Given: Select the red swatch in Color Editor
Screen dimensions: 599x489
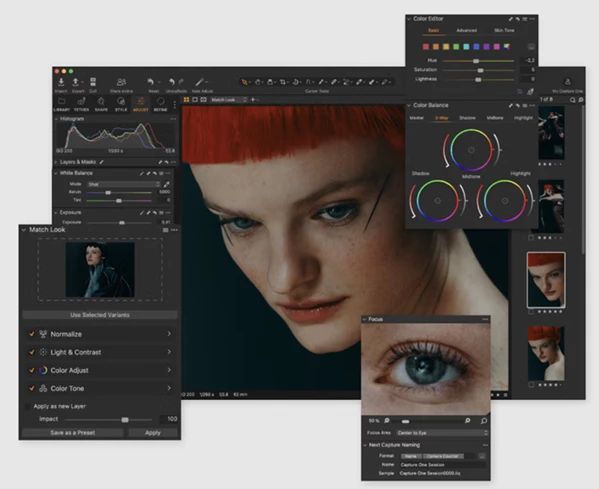Looking at the screenshot, I should click(x=426, y=47).
